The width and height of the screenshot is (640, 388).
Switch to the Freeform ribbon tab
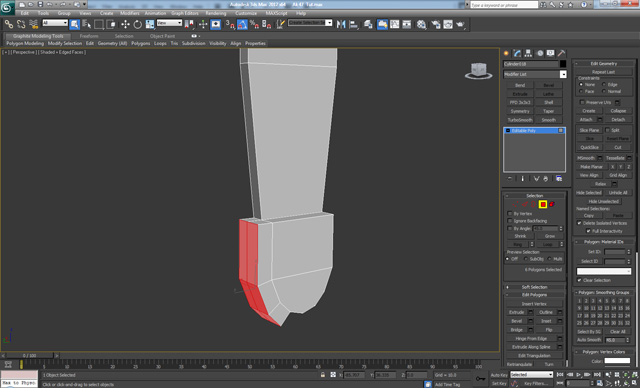(89, 36)
